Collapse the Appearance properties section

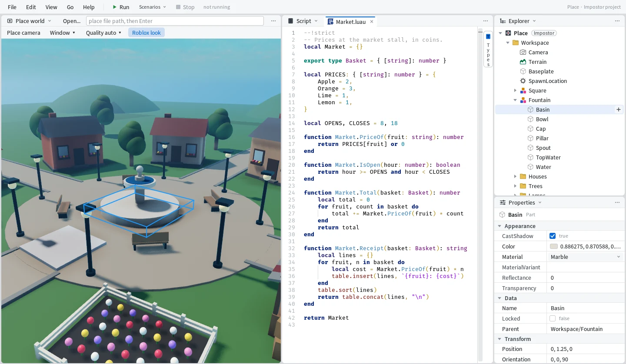pos(500,226)
